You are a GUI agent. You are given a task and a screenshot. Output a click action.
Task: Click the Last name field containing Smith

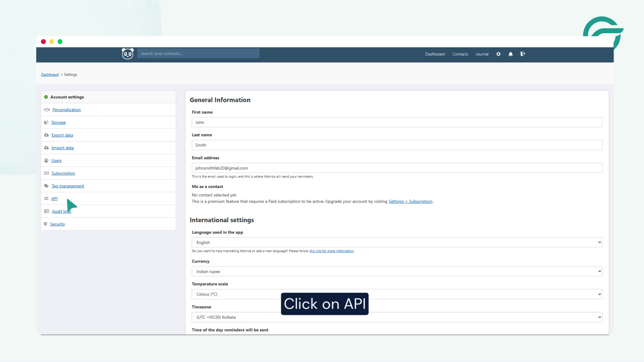point(397,145)
